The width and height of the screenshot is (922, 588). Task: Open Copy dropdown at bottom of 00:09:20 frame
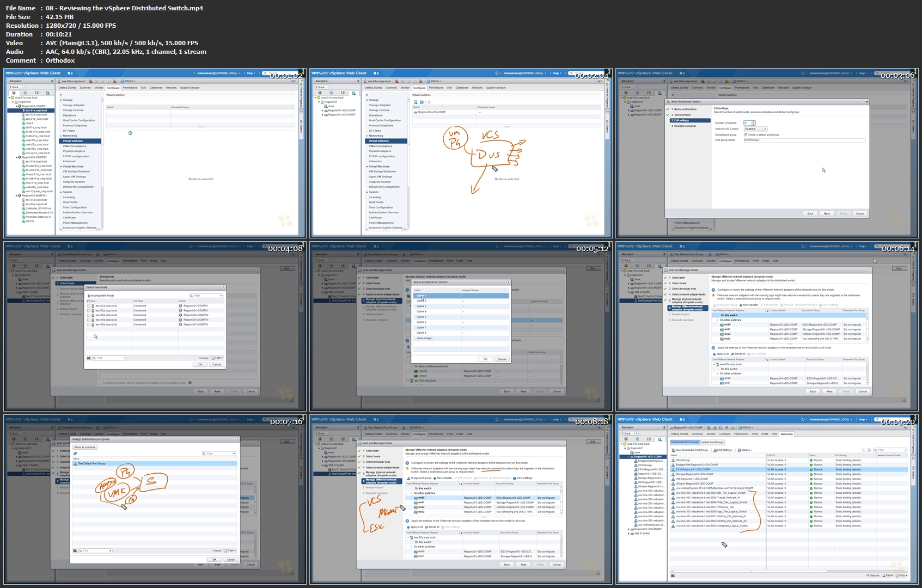point(902,575)
